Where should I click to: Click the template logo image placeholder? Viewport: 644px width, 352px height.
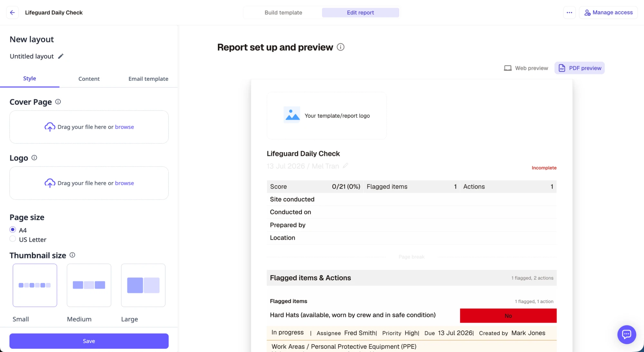[292, 115]
